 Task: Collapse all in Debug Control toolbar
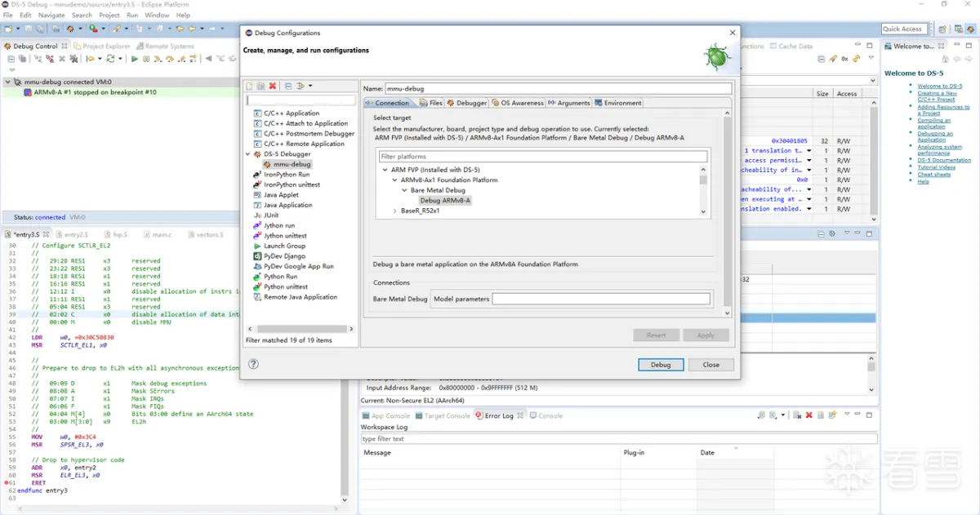[x=11, y=59]
